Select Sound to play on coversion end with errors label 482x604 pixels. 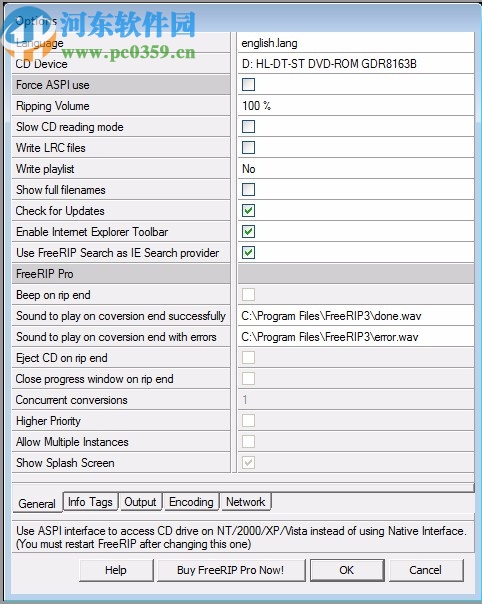click(x=121, y=337)
